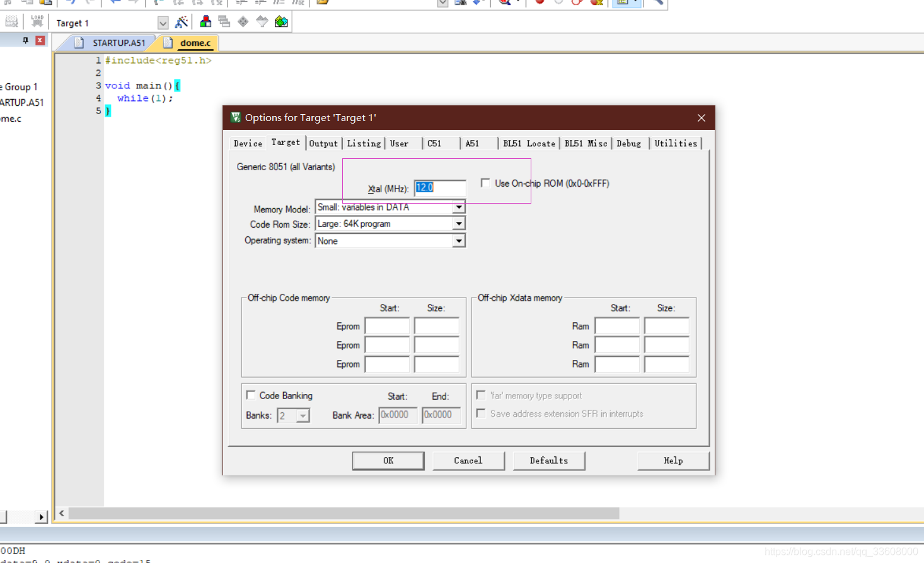The height and width of the screenshot is (563, 924).
Task: Switch to the Debug tab
Action: tap(628, 144)
